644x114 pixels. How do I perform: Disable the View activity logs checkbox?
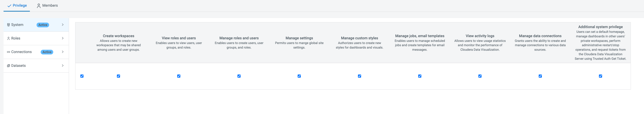[x=480, y=76]
